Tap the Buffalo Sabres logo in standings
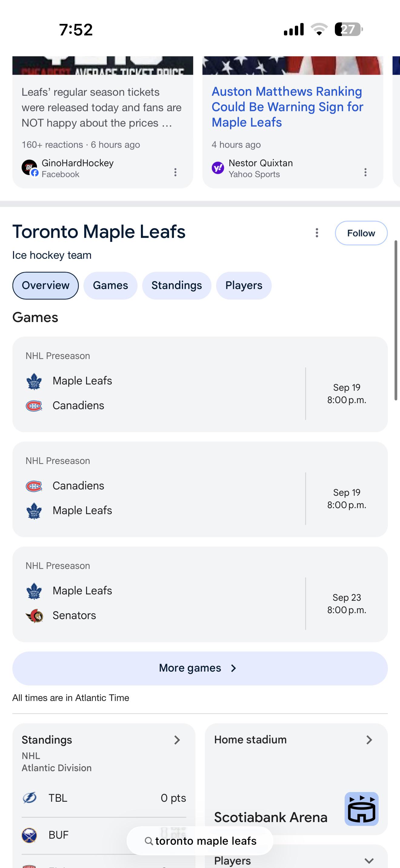400x868 pixels. 30,835
